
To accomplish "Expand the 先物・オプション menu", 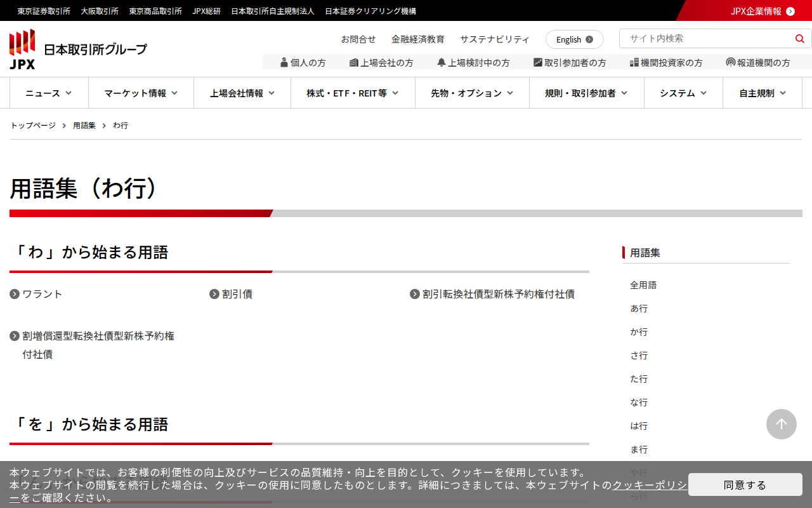I will click(x=472, y=93).
